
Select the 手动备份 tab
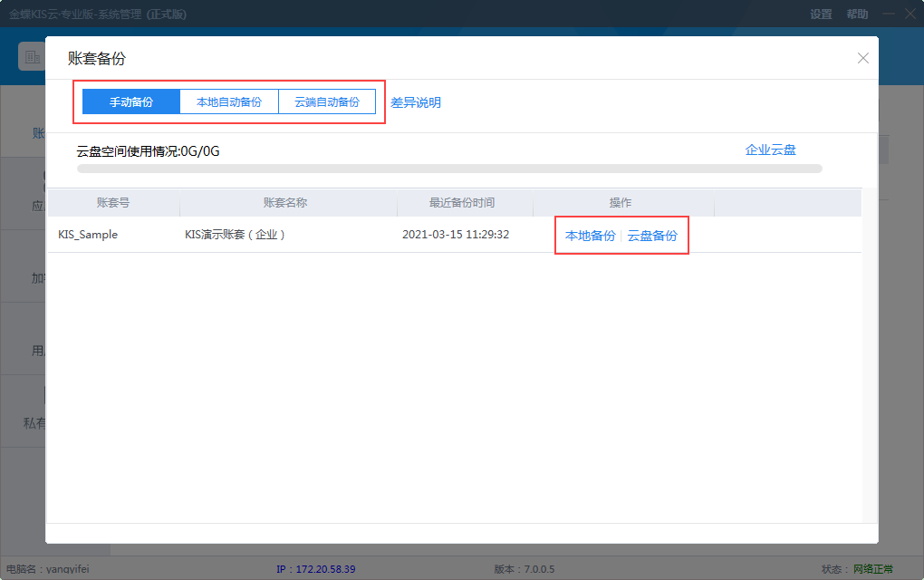click(x=131, y=102)
